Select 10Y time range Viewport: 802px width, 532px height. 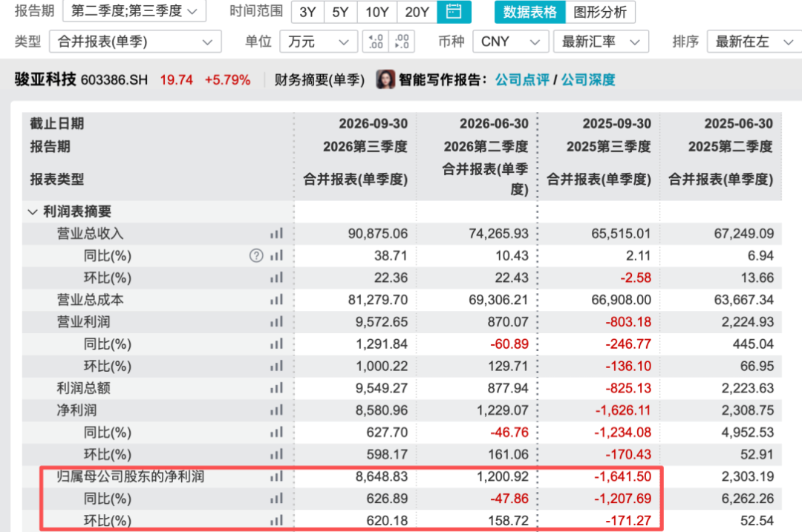pos(377,12)
